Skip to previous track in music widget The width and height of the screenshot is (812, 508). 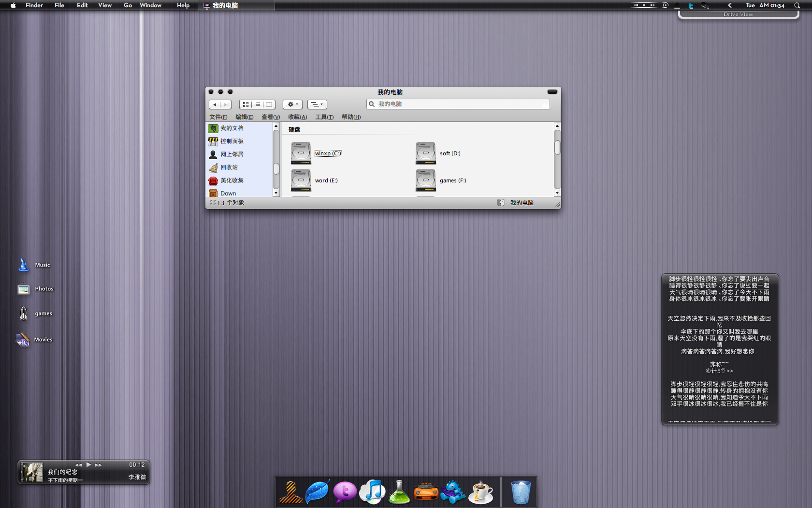(78, 465)
